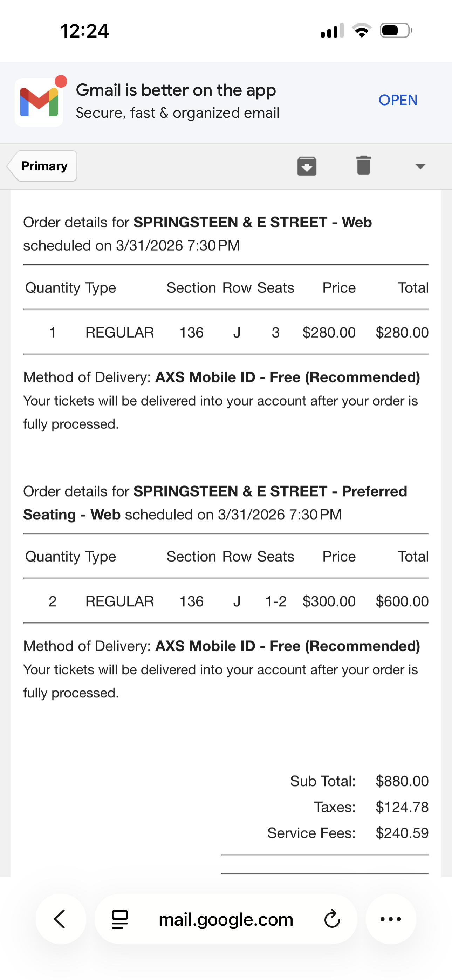This screenshot has height=980, width=452.
Task: Archive this email
Action: [x=307, y=166]
